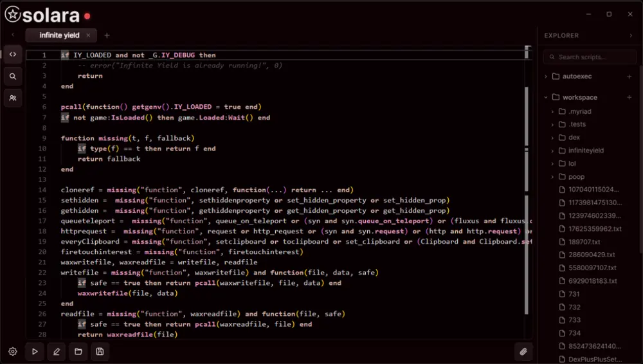Open settings gear at bottom left

point(13,352)
